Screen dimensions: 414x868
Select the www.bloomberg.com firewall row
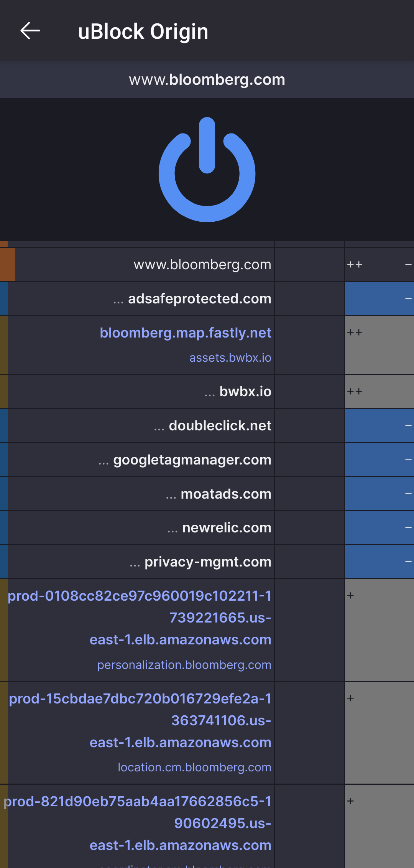pyautogui.click(x=202, y=265)
